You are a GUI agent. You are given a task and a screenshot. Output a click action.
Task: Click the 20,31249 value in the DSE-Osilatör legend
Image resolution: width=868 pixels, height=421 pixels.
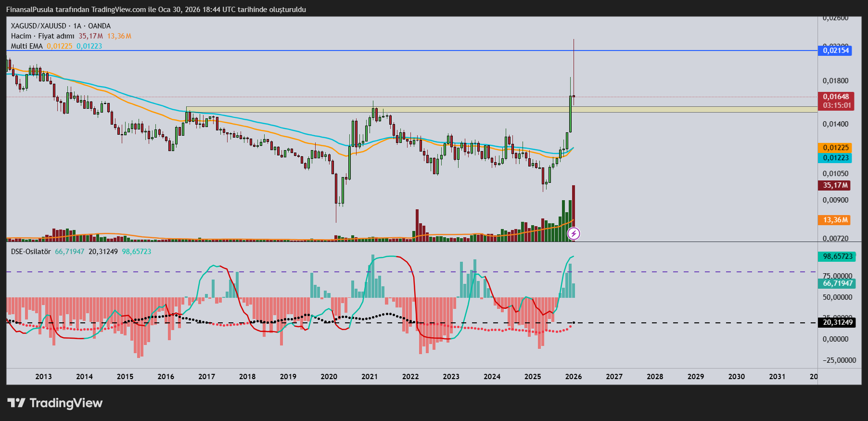[x=103, y=252]
